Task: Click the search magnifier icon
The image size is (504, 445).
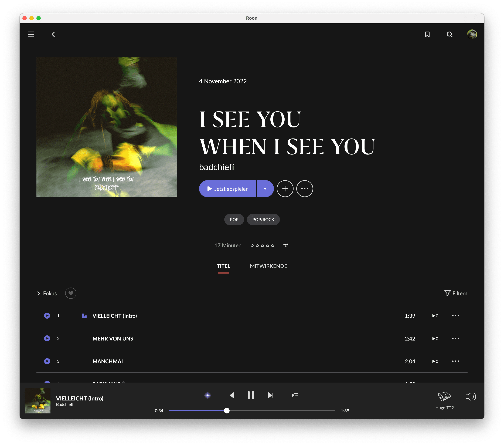Action: point(449,34)
